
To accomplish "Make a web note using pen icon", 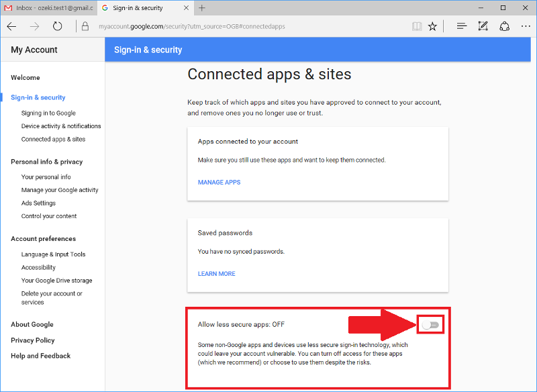I will click(483, 26).
